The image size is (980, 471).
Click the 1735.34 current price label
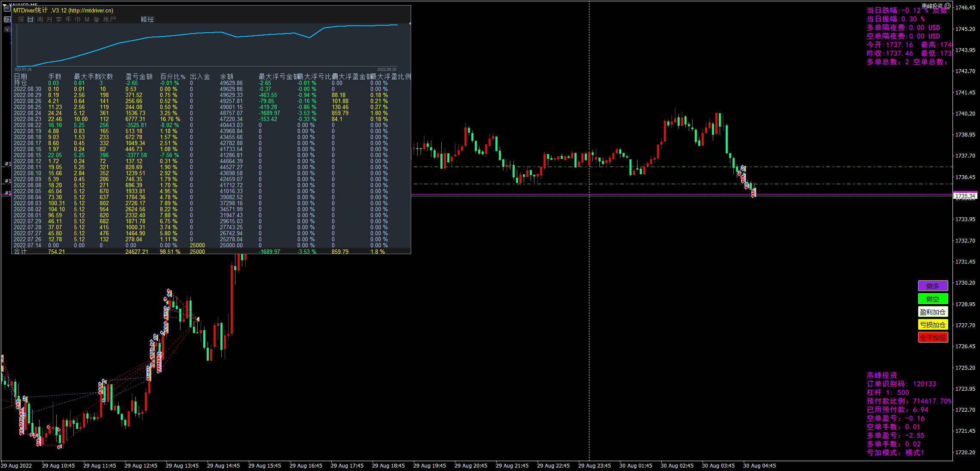[x=965, y=196]
